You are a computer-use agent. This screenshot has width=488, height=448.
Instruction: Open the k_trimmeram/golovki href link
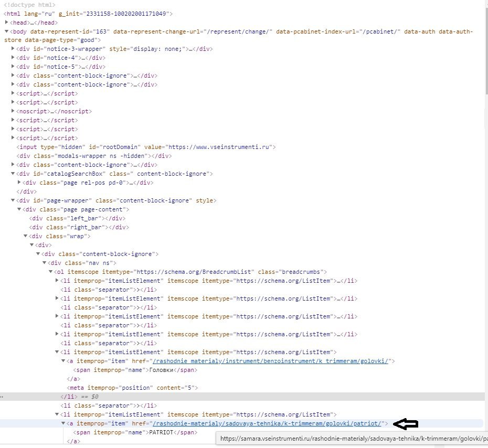pos(270,361)
